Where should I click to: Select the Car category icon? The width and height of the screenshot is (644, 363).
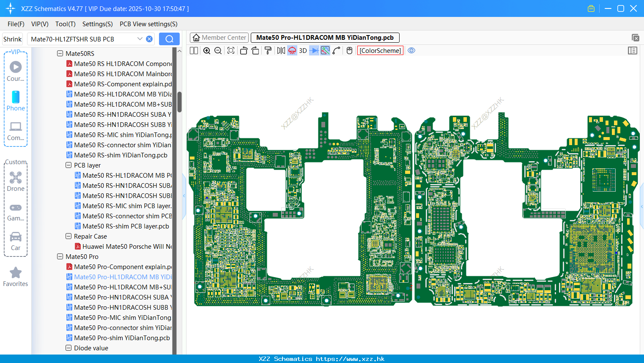click(16, 241)
